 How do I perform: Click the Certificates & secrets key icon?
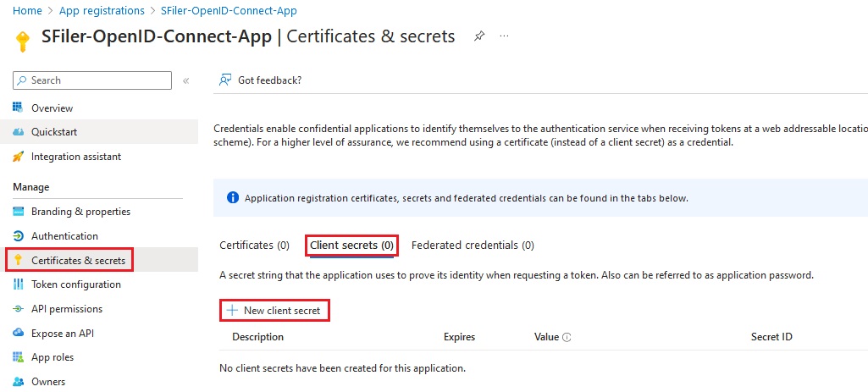pos(19,260)
